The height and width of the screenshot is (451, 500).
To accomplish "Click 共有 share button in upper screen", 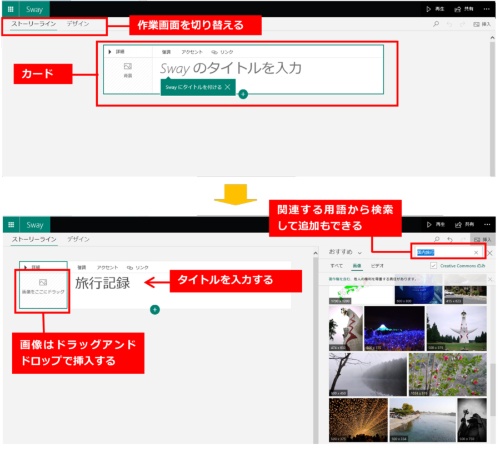I will (x=464, y=9).
